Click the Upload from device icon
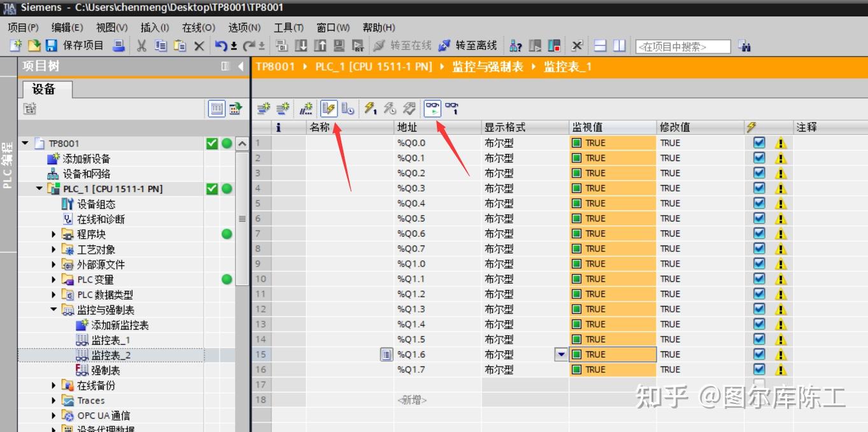 point(320,46)
